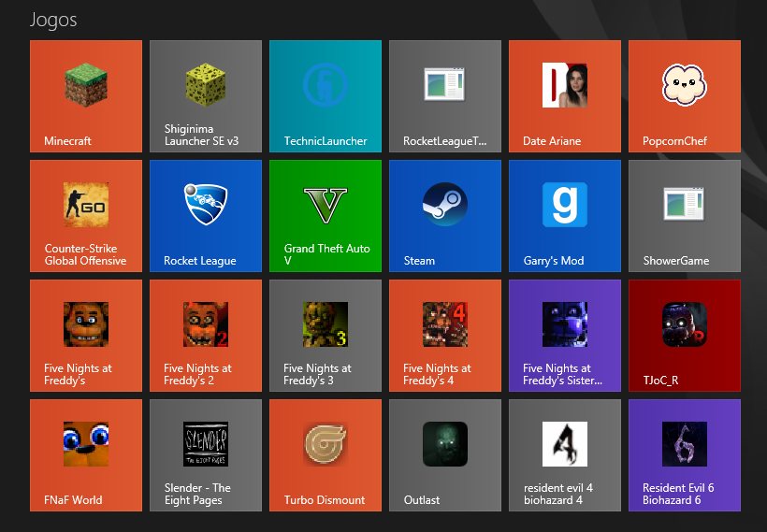The image size is (767, 532).
Task: Launch Garry's Mod
Action: (x=565, y=216)
